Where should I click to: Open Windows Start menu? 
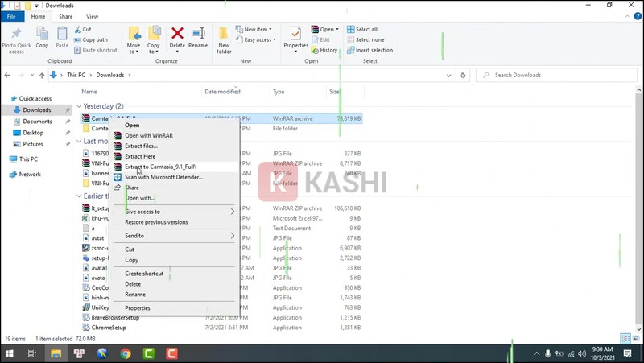9,353
